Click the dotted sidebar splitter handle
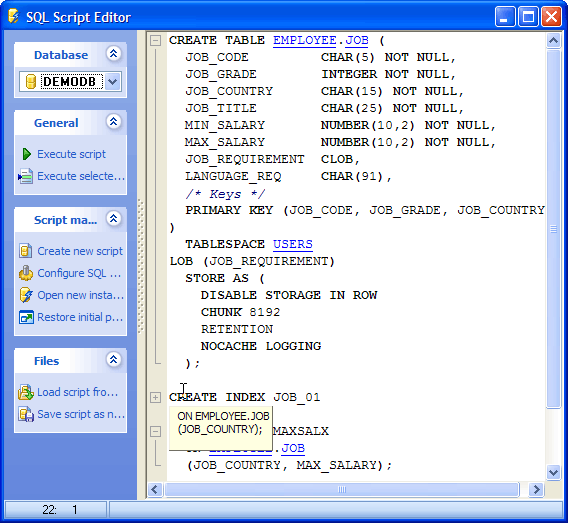Viewport: 568px width, 523px height. [x=141, y=265]
